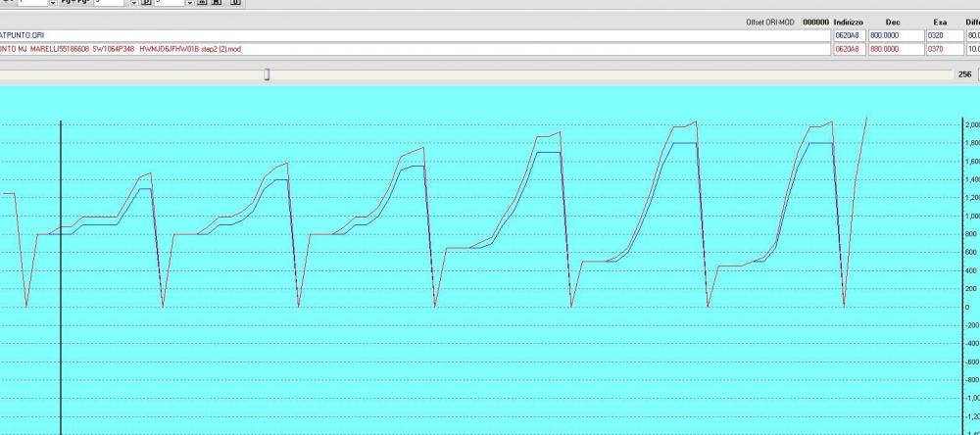Click the Indirizzo column header
This screenshot has height=435, width=980.
tap(848, 22)
